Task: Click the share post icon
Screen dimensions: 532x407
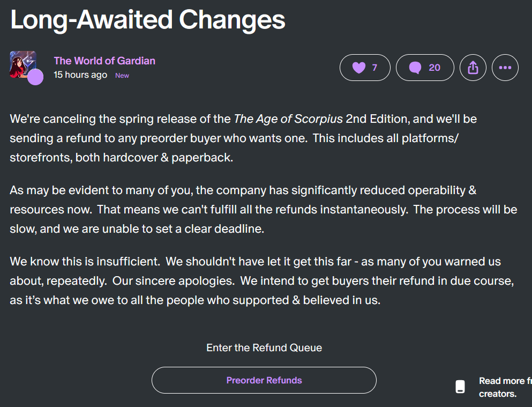Action: point(473,68)
